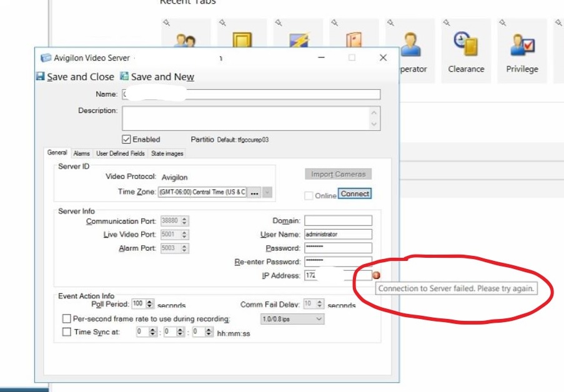Toggle the Enabled checkbox
Viewport: 564px width, 392px height.
coord(126,139)
